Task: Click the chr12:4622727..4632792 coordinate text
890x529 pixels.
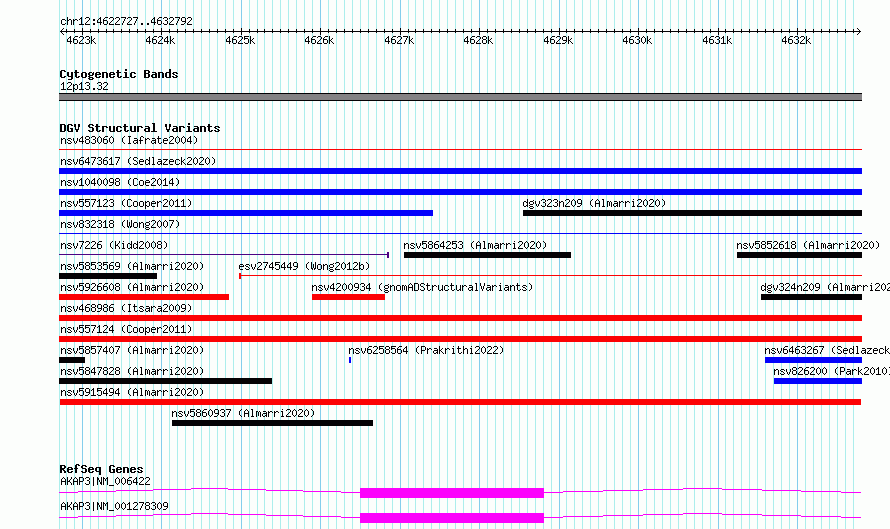Action: (126, 21)
